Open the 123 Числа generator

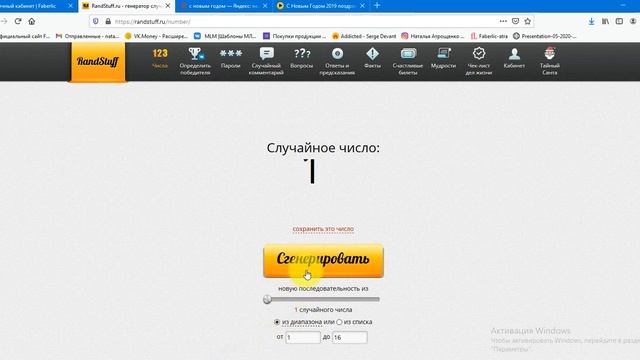coord(160,58)
